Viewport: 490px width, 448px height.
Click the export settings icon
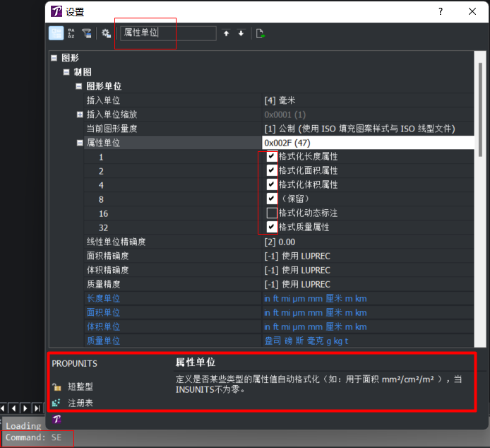261,33
